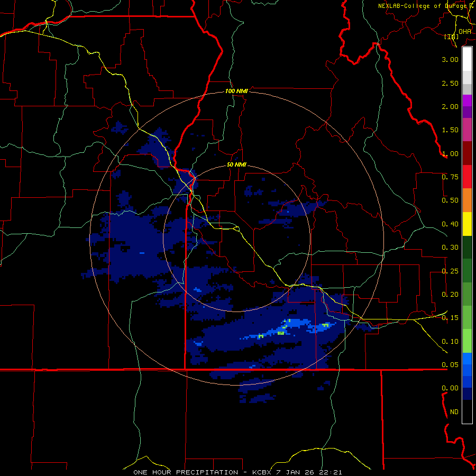Click the 0.25 legend value
The width and height of the screenshot is (476, 476).
tap(450, 271)
